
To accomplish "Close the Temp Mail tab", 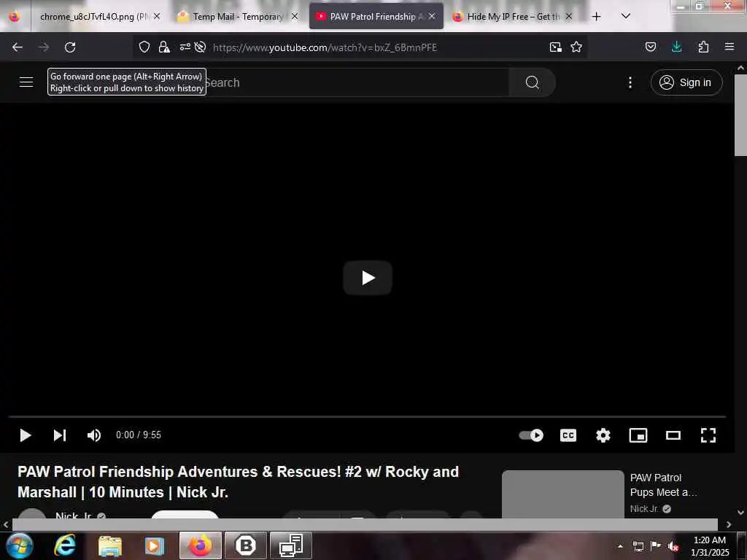I will (x=295, y=16).
